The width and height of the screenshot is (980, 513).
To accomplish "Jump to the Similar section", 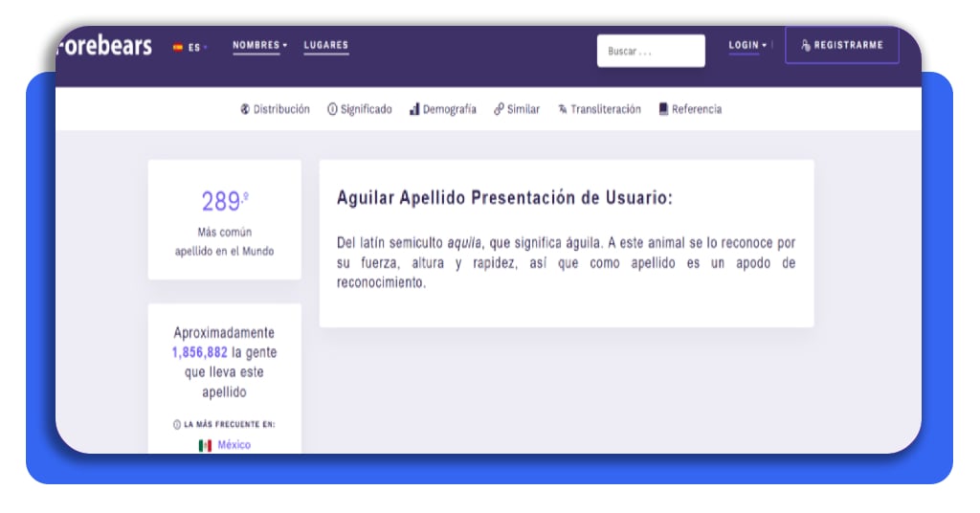I will pyautogui.click(x=516, y=109).
